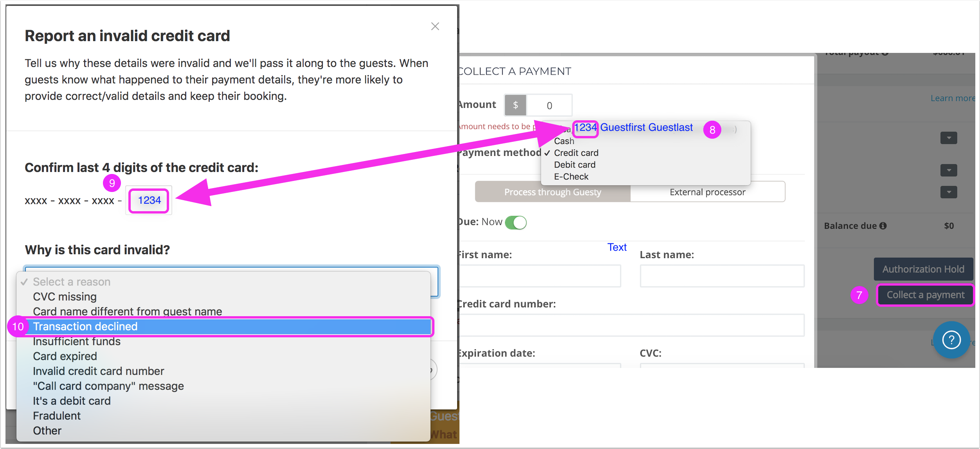Select It's a debit card reason
The width and height of the screenshot is (980, 449).
224,401
